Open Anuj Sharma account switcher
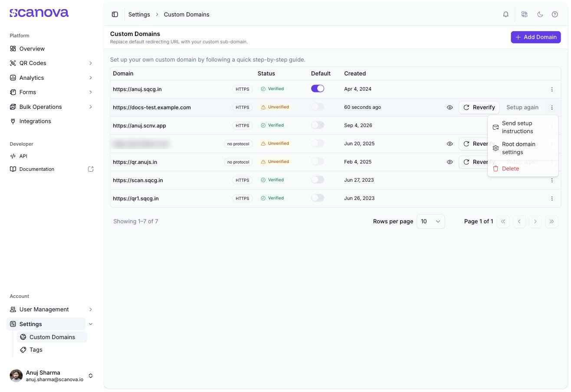Screen dimensions: 571x392 [x=51, y=376]
